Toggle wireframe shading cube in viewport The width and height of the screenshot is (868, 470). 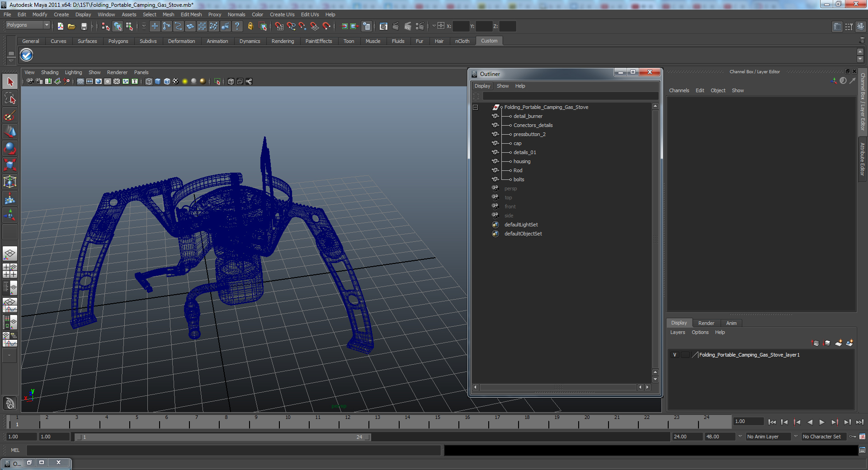[x=149, y=81]
